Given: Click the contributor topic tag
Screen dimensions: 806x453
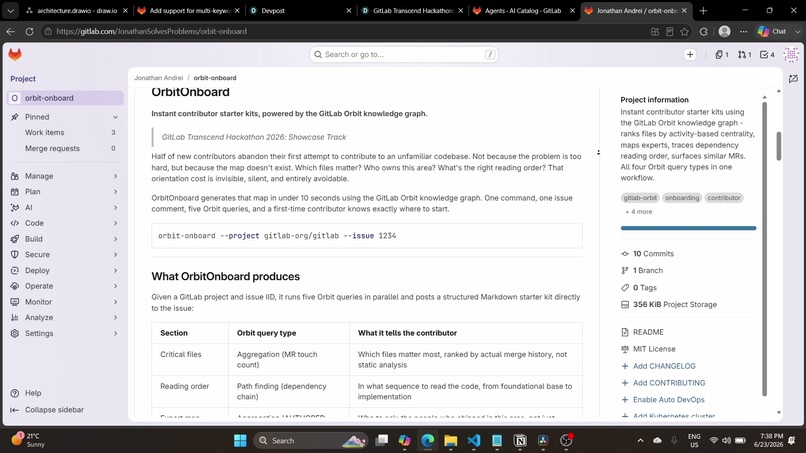Looking at the screenshot, I should click(x=724, y=197).
